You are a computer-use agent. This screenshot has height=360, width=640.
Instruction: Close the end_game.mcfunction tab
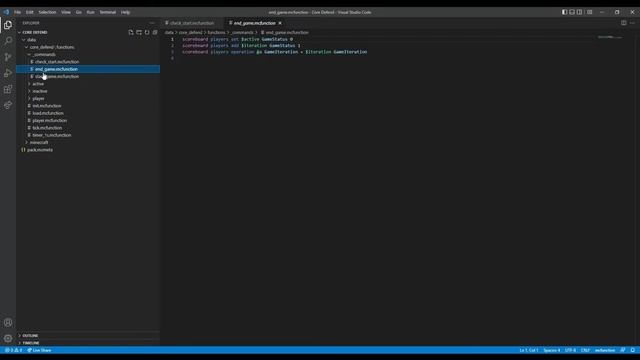click(280, 23)
